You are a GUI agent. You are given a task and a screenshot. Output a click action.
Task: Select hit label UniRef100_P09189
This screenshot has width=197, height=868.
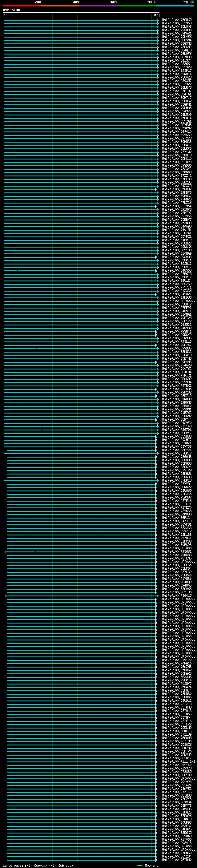(177, 250)
